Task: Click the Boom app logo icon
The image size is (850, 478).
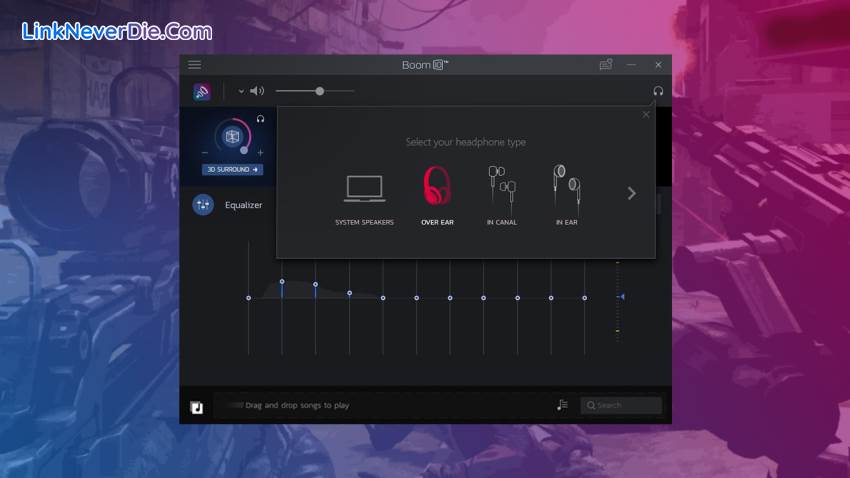Action: point(202,92)
